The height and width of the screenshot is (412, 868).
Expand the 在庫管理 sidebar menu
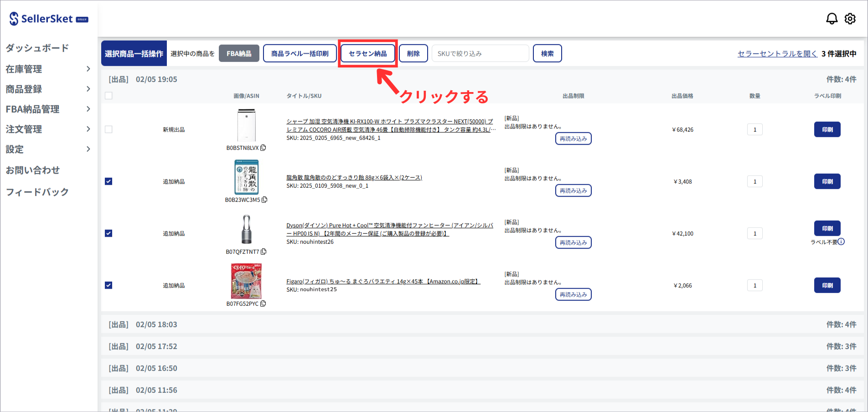(x=48, y=69)
